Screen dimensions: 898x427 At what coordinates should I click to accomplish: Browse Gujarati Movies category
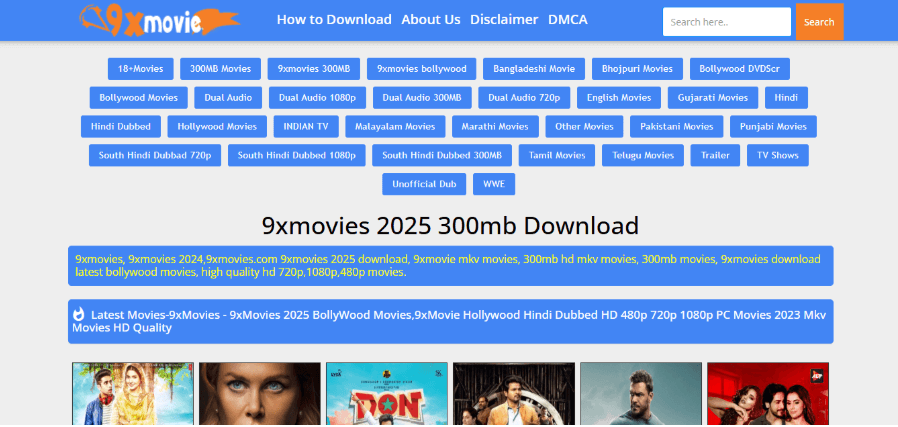click(712, 97)
